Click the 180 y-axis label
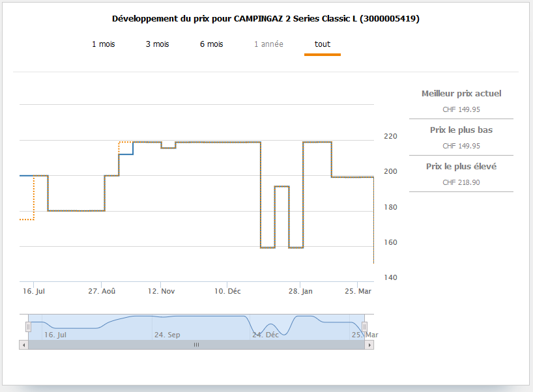 [x=390, y=207]
